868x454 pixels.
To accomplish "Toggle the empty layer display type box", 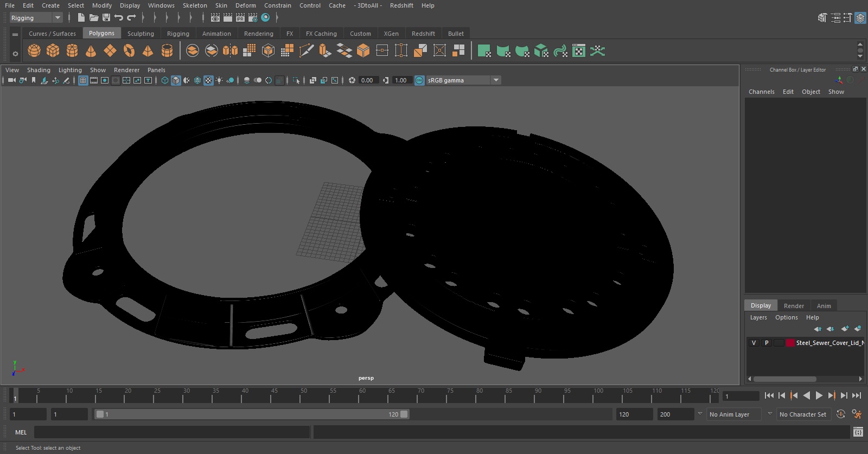I will pos(779,343).
